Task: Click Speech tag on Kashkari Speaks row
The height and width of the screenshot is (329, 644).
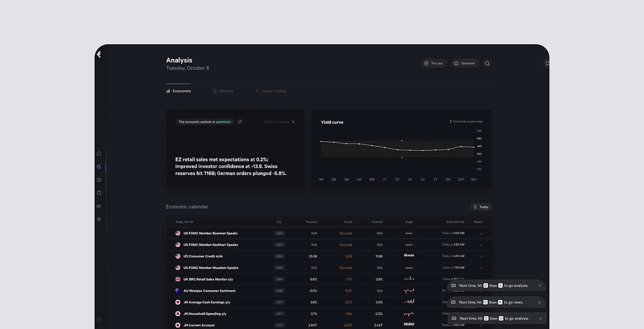Action: (x=409, y=245)
